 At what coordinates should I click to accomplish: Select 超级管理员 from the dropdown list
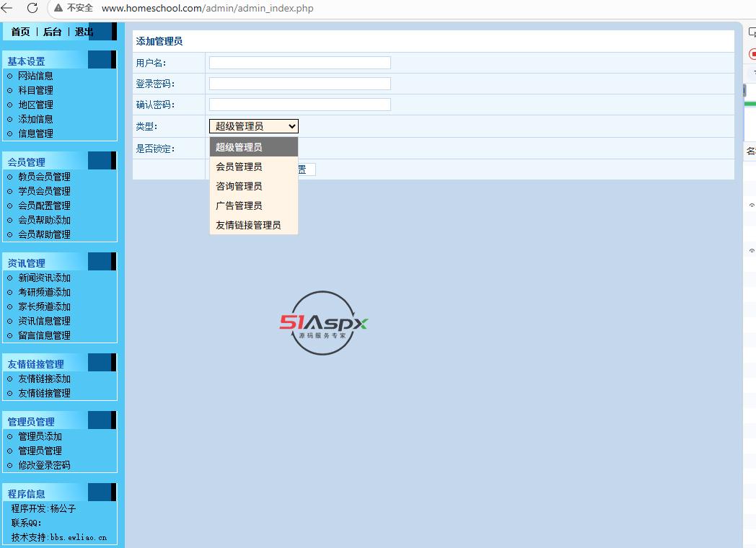[x=254, y=147]
